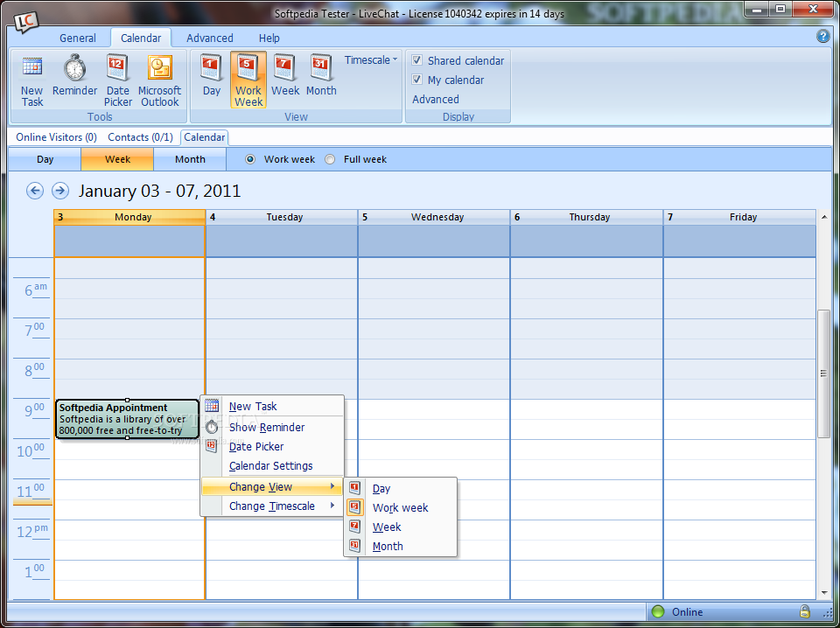Select Week in Change View submenu
This screenshot has width=840, height=628.
click(x=400, y=527)
